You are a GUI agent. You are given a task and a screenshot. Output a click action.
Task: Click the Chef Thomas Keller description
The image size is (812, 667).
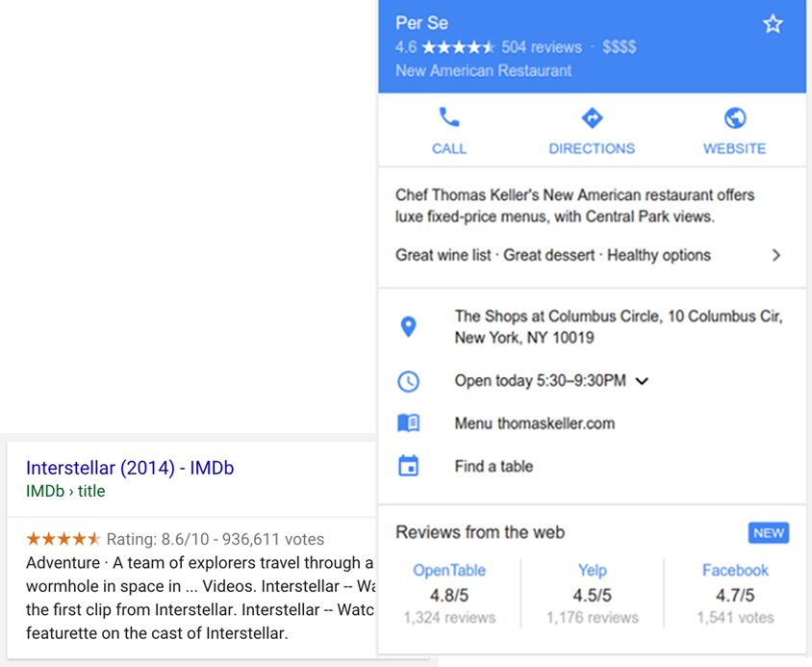click(574, 206)
